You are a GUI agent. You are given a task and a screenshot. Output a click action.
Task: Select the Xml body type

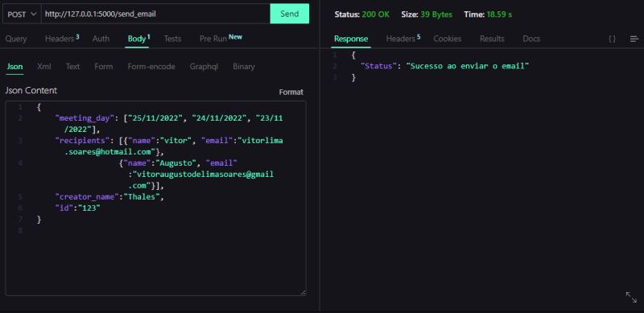coord(44,67)
